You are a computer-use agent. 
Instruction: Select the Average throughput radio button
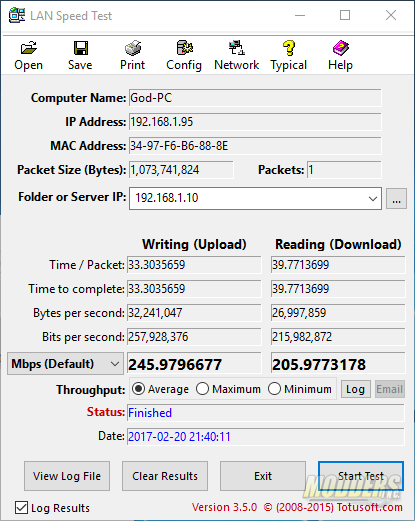tap(138, 389)
